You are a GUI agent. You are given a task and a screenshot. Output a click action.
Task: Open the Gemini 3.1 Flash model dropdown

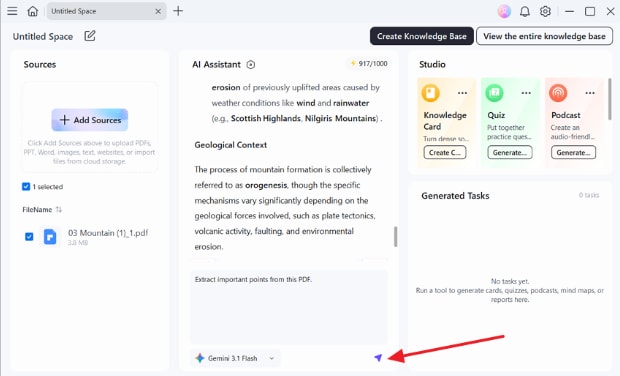point(235,358)
